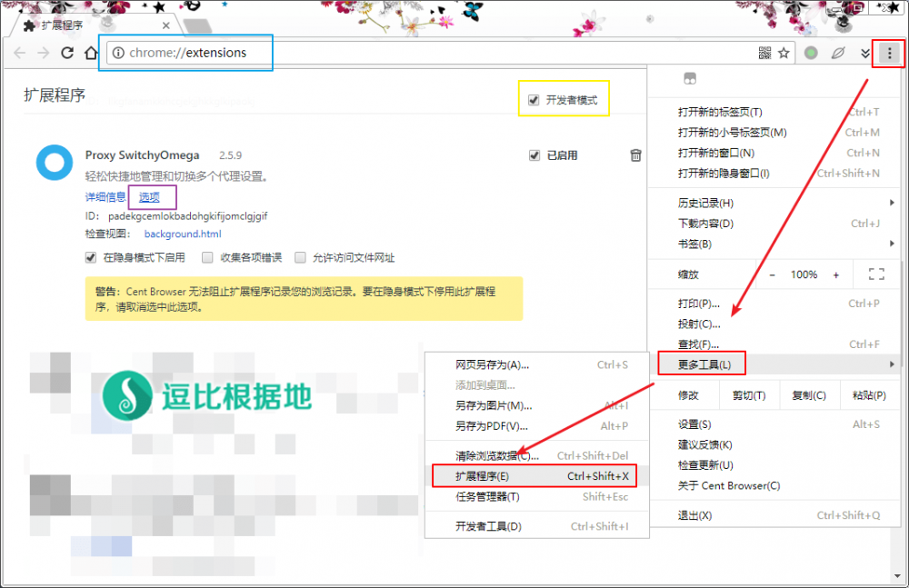Open the background.html inspect view link

183,234
